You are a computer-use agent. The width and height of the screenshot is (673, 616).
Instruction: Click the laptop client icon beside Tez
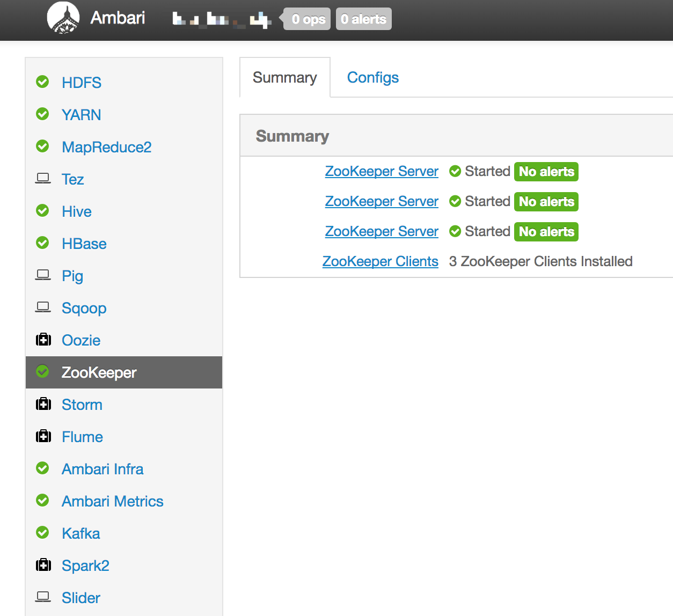43,178
